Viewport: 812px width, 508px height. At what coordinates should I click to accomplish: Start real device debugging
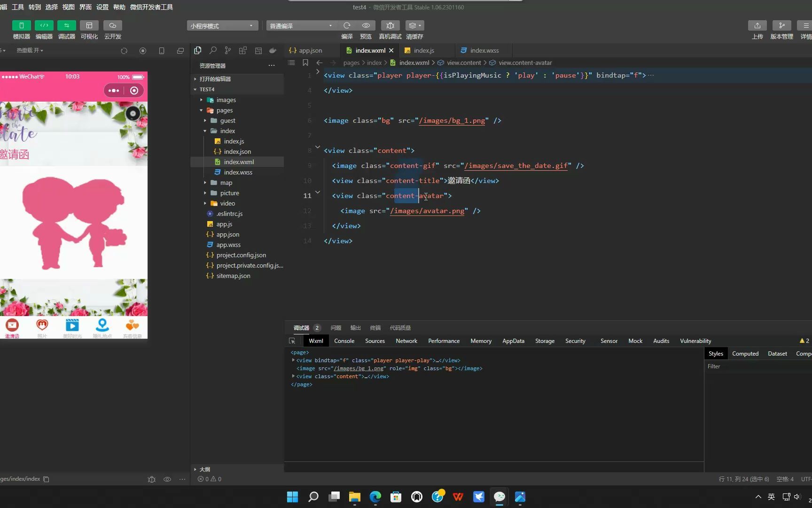[x=390, y=25]
